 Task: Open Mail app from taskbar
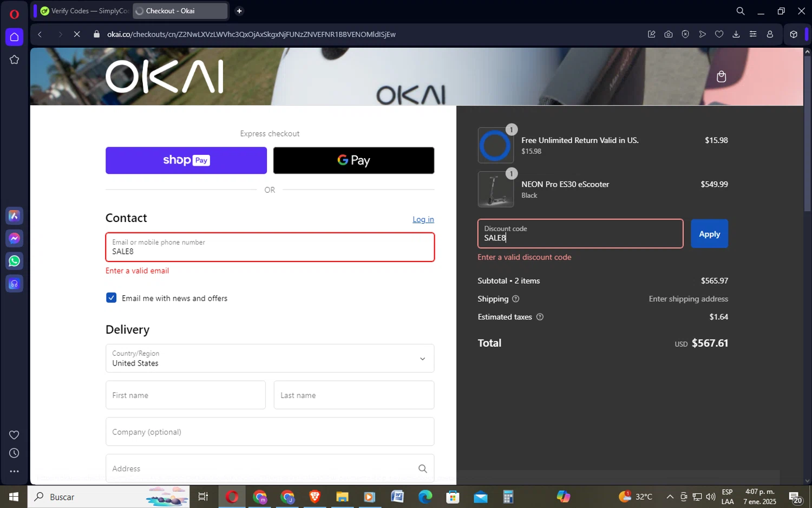(x=480, y=497)
